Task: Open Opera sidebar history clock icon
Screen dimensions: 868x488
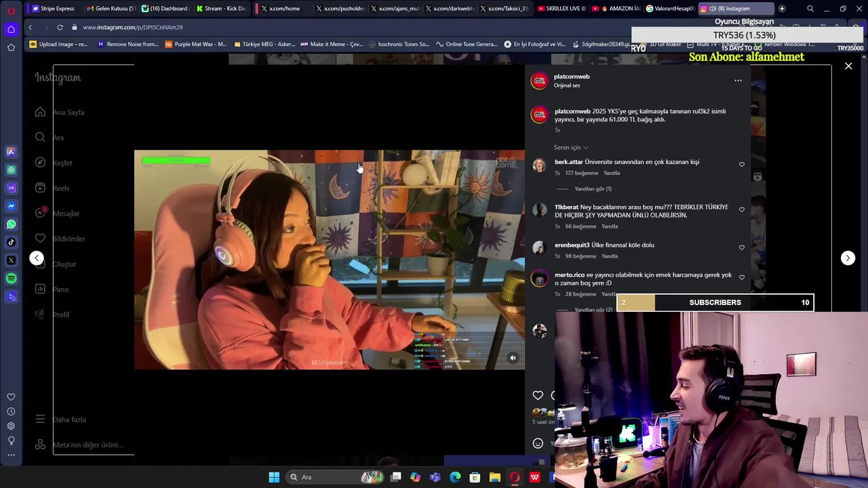Action: 11,411
